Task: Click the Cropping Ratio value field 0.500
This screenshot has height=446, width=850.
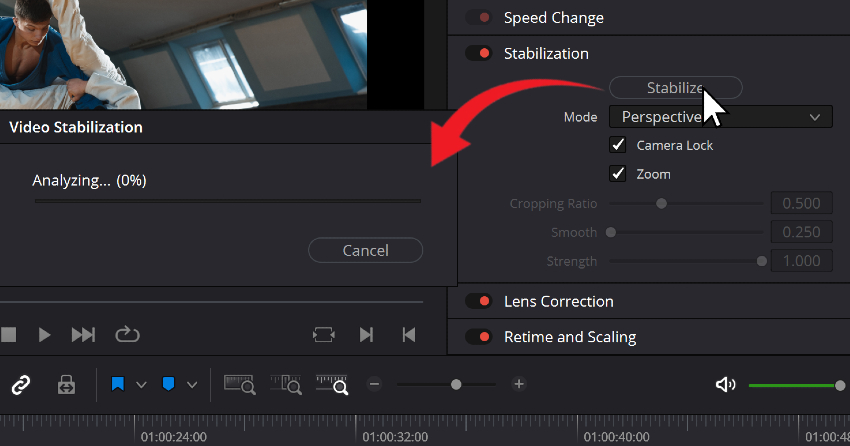Action: point(801,203)
